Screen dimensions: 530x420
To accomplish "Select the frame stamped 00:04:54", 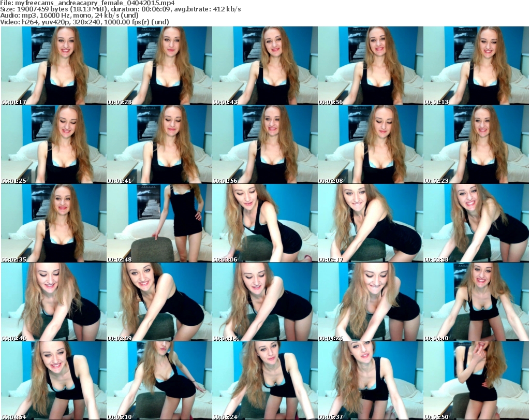I will [x=53, y=381].
